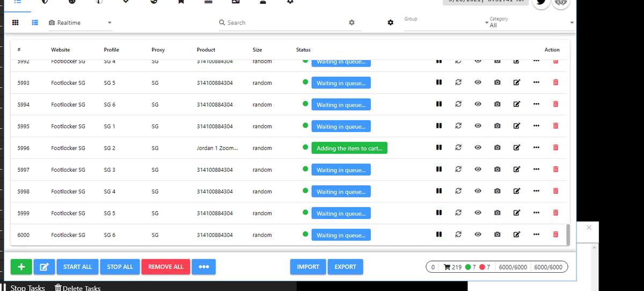Toggle the eye view for task 5994
Screen dimensions: 644x291
[478, 104]
